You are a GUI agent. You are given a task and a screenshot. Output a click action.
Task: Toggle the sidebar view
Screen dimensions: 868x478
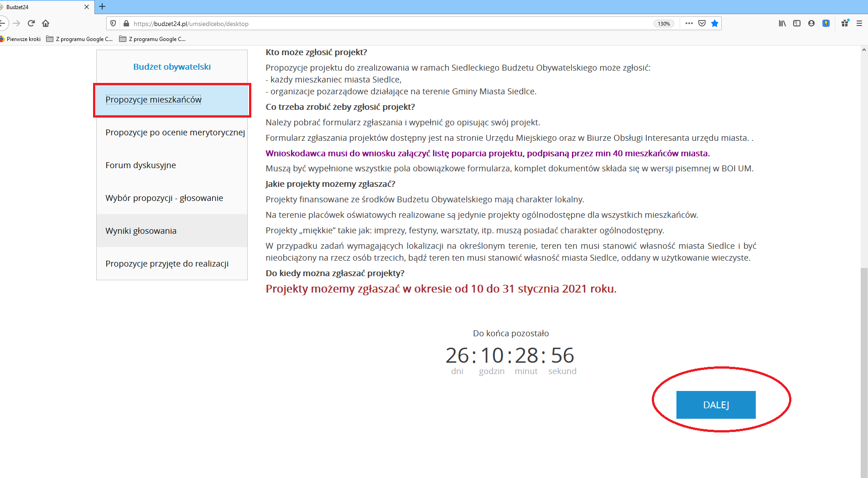797,23
